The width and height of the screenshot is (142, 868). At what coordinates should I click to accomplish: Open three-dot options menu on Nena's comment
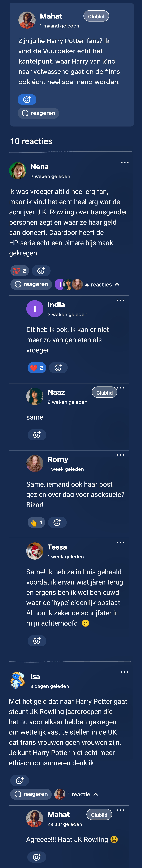(x=125, y=162)
